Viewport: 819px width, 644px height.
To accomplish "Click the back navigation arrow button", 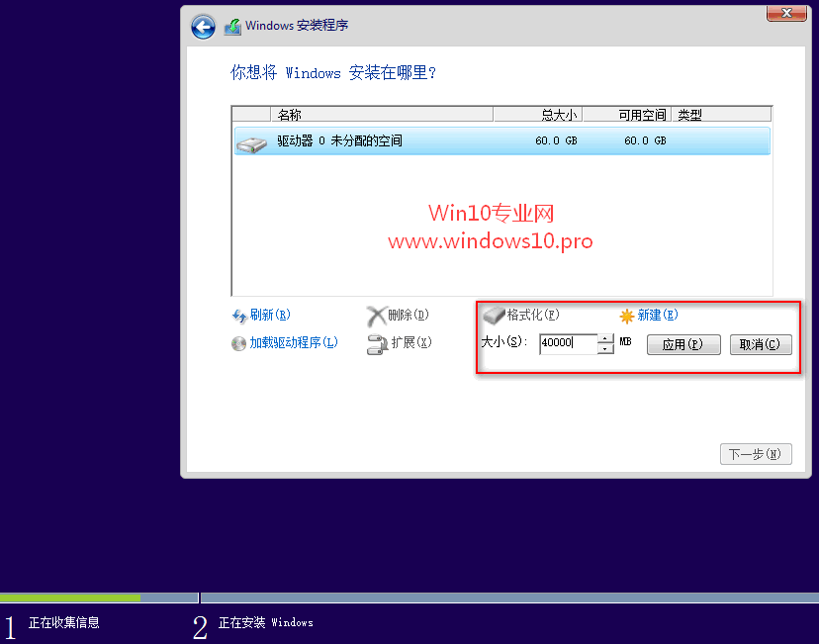I will click(x=202, y=27).
